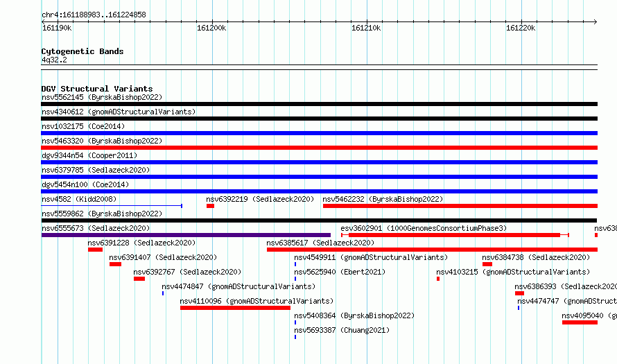This screenshot has width=617, height=364.
Task: Click the red bar under esv3602901
Action: click(455, 235)
